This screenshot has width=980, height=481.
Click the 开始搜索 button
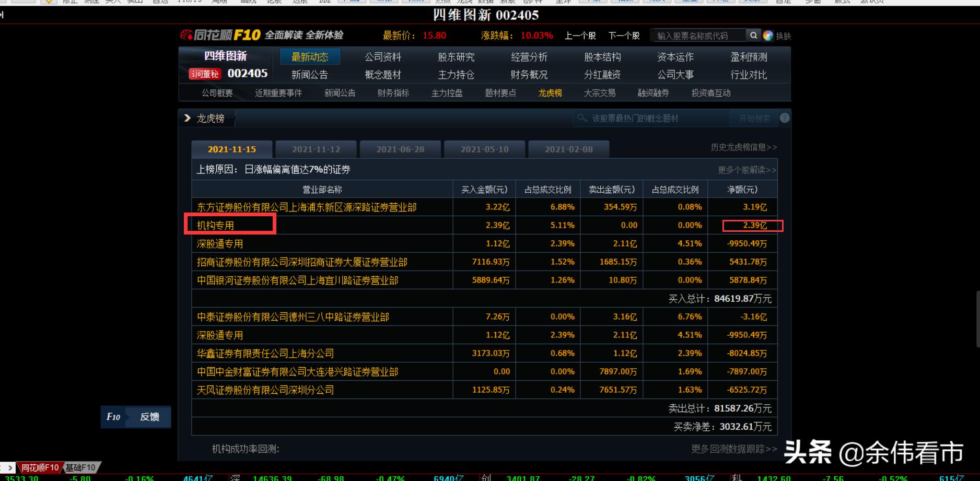pyautogui.click(x=754, y=119)
